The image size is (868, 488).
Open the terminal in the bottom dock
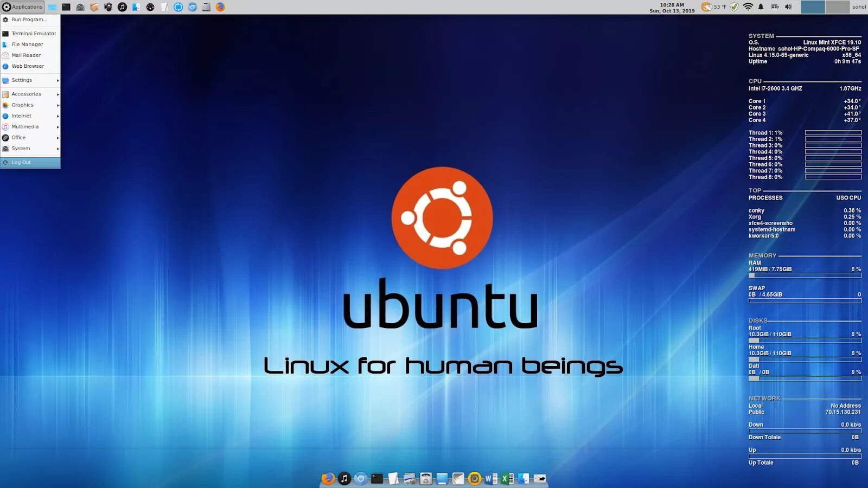click(x=376, y=478)
